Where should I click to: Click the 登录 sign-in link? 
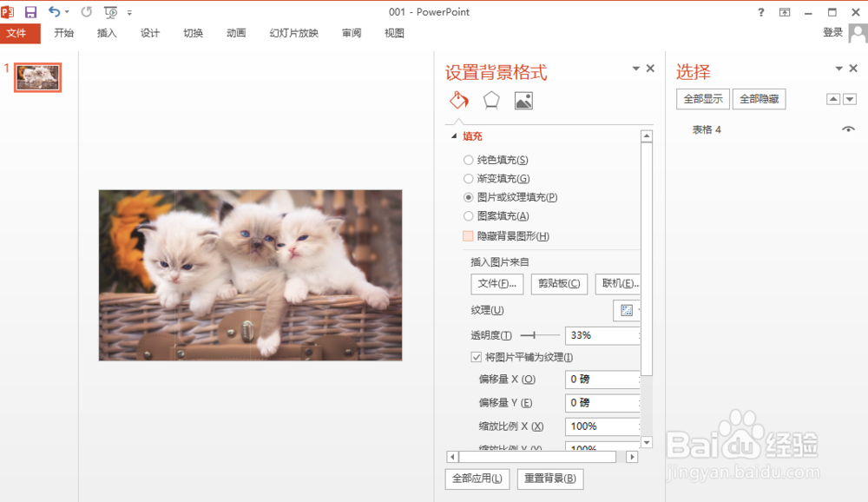pyautogui.click(x=832, y=32)
